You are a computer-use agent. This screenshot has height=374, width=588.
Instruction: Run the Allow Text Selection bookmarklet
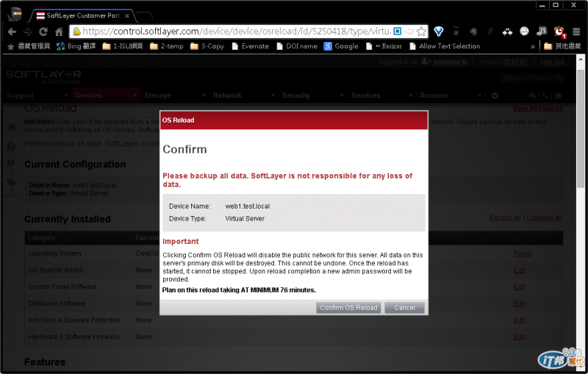click(445, 46)
